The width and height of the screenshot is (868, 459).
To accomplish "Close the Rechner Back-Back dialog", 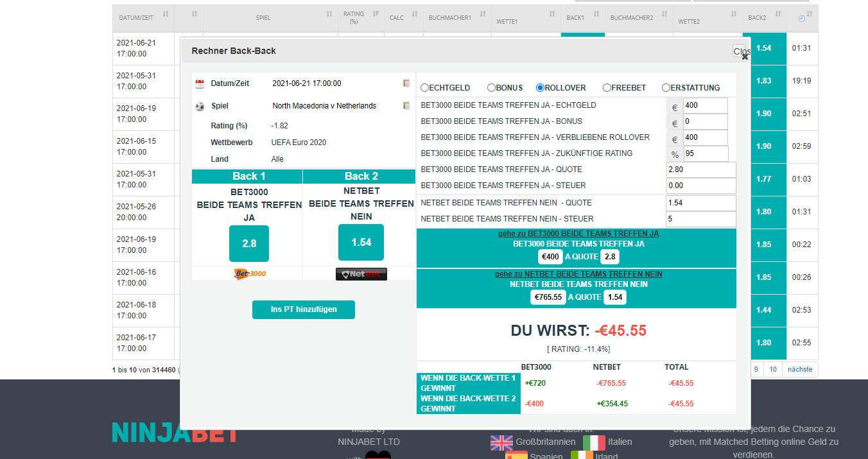I will [x=741, y=53].
